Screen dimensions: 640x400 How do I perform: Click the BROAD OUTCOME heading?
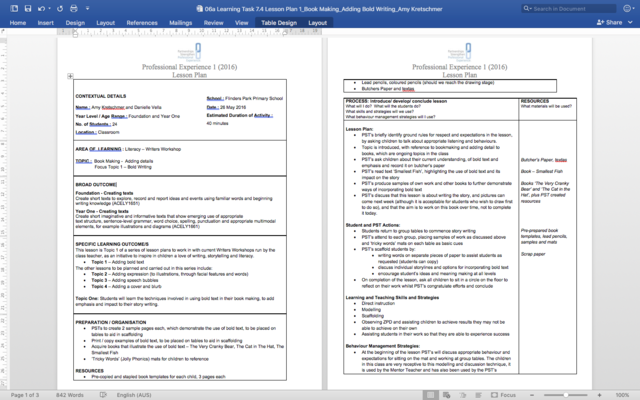coord(96,184)
